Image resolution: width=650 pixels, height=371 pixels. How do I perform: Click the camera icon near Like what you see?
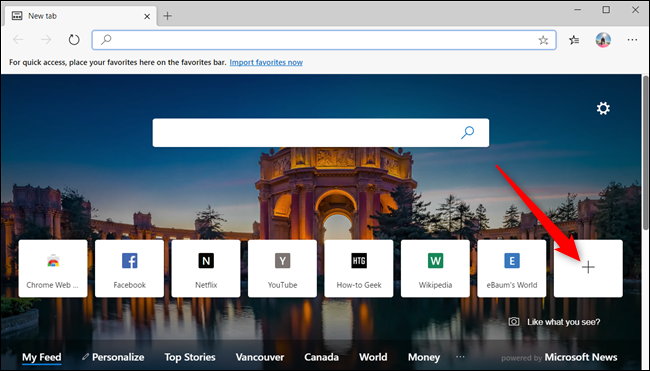pos(514,322)
